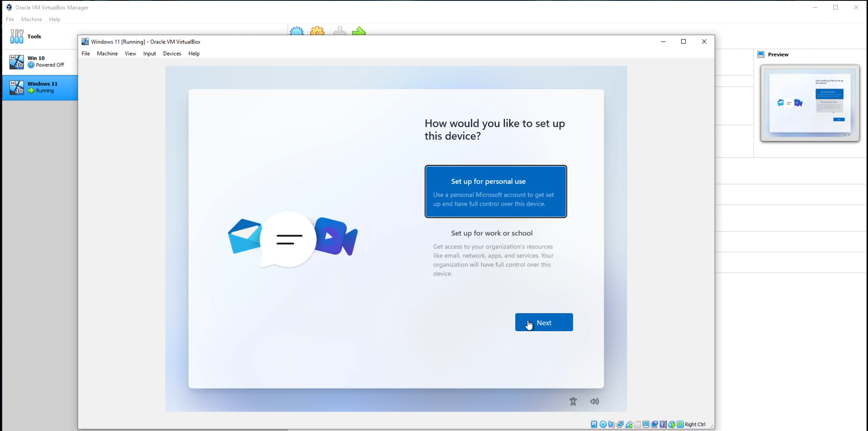Open File menu in VirtualBox Manager
This screenshot has height=431, width=868.
point(10,19)
